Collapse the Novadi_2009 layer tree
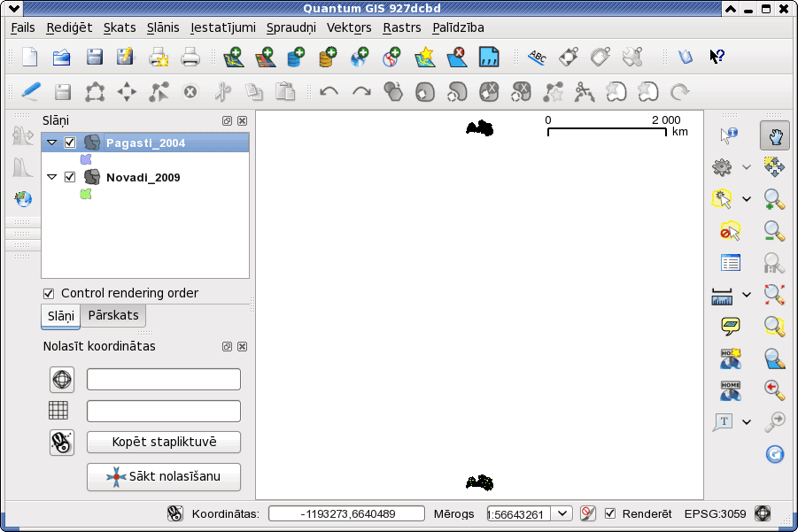798x532 pixels. (x=52, y=177)
